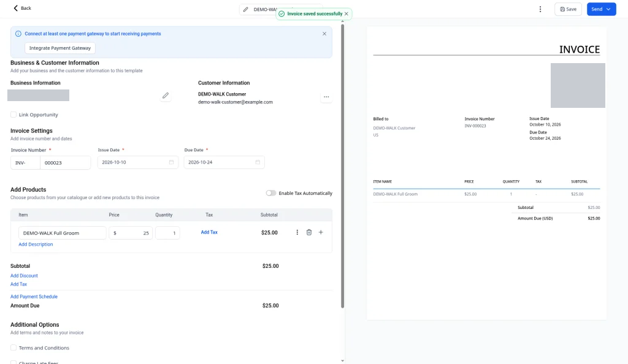Close the payment gateway info banner
Viewport: 628px width, 364px height.
(x=324, y=34)
